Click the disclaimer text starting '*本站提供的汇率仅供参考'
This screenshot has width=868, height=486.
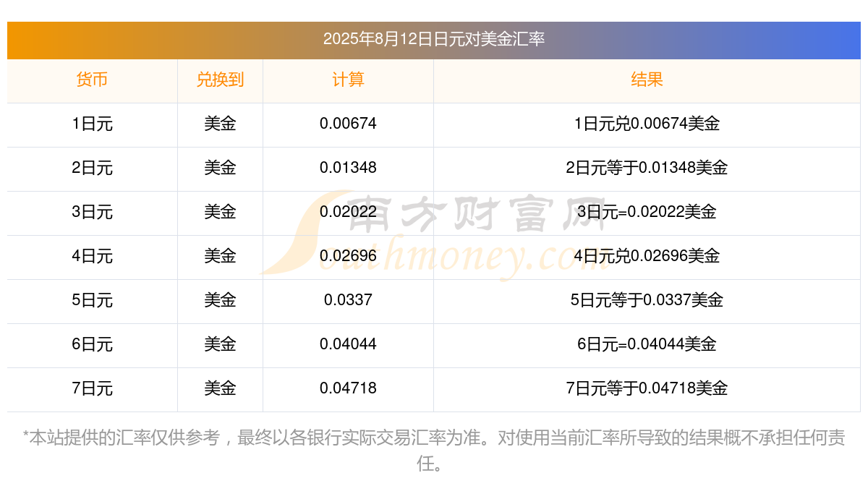(434, 450)
